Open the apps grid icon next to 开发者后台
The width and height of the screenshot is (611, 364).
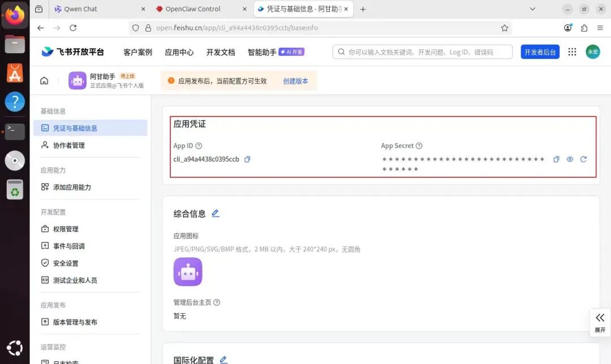[572, 51]
